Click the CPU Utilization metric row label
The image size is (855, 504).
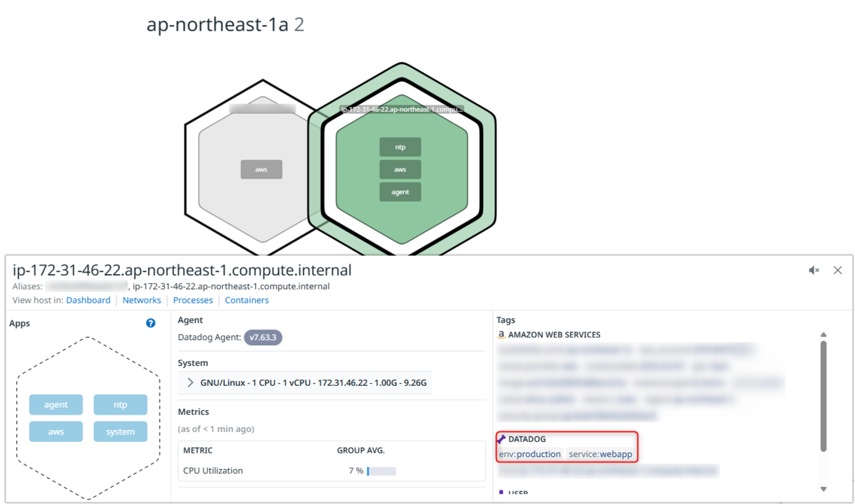tap(213, 471)
